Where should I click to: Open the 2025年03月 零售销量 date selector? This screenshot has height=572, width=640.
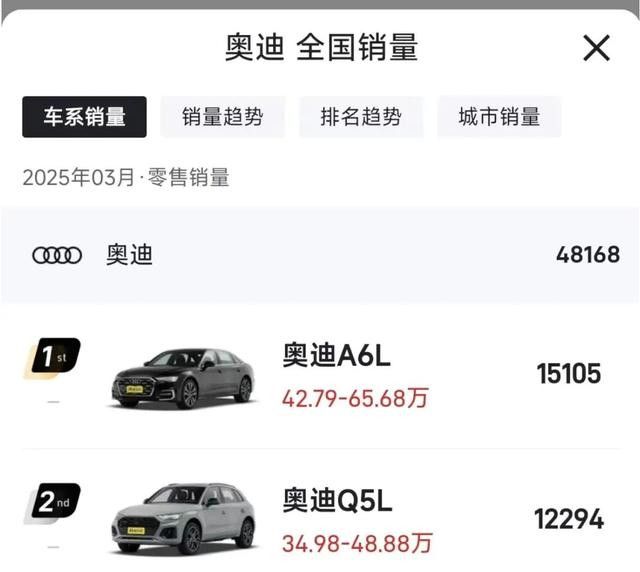[x=126, y=178]
